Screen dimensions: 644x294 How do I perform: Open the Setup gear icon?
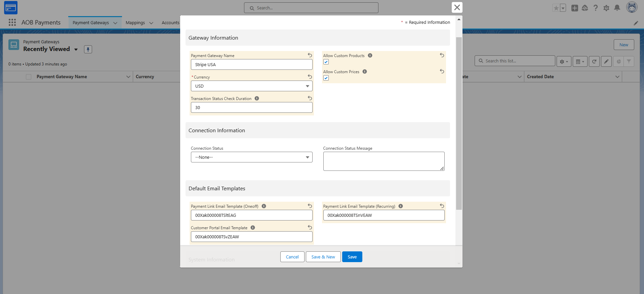(x=606, y=8)
